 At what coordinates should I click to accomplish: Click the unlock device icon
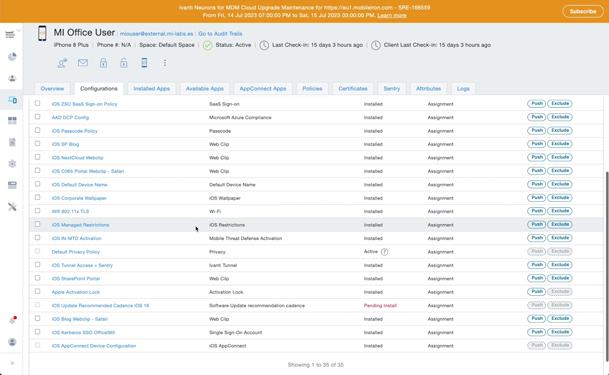pyautogui.click(x=124, y=63)
